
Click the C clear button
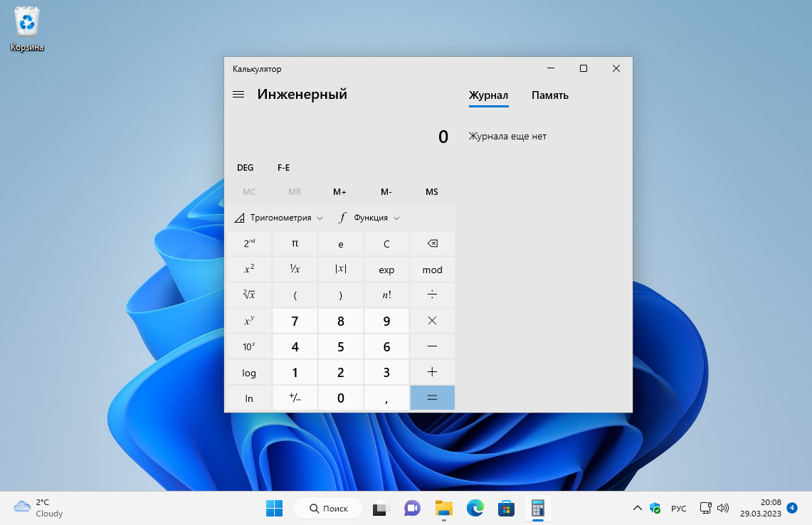point(386,243)
